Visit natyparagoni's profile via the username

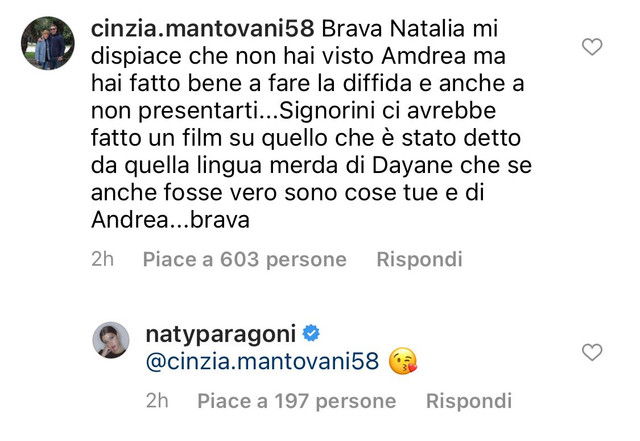click(x=220, y=334)
